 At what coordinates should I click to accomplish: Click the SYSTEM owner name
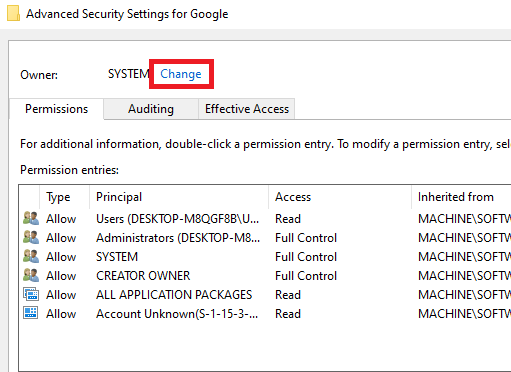point(128,74)
